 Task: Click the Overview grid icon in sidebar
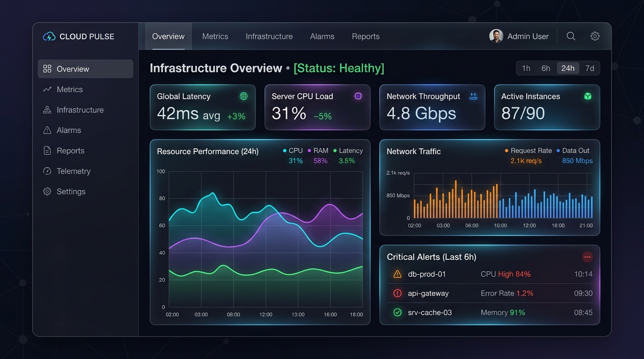[x=47, y=69]
